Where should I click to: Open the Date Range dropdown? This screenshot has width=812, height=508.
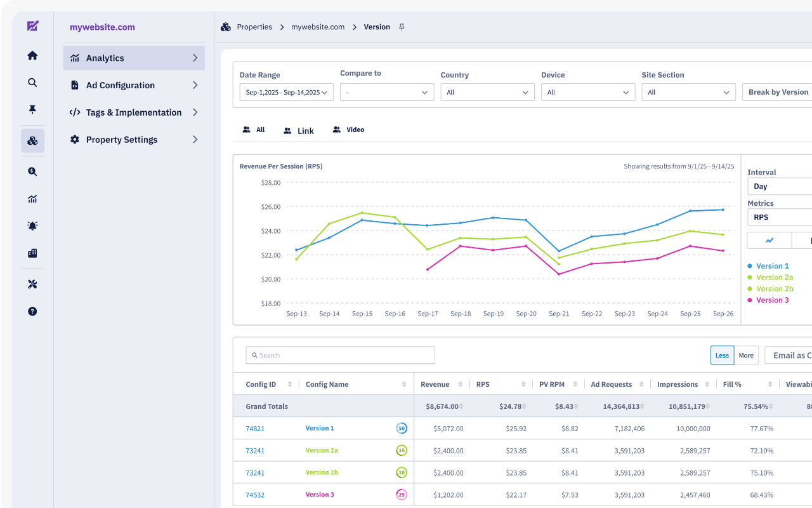click(x=287, y=92)
